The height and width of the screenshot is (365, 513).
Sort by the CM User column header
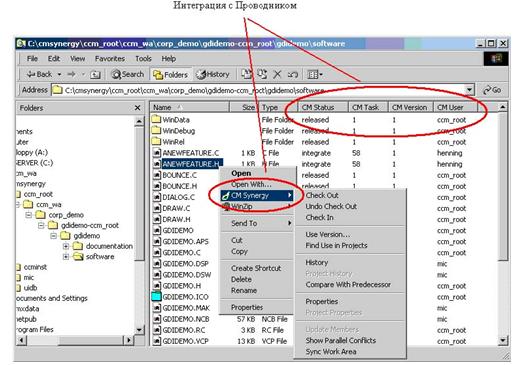click(x=455, y=107)
